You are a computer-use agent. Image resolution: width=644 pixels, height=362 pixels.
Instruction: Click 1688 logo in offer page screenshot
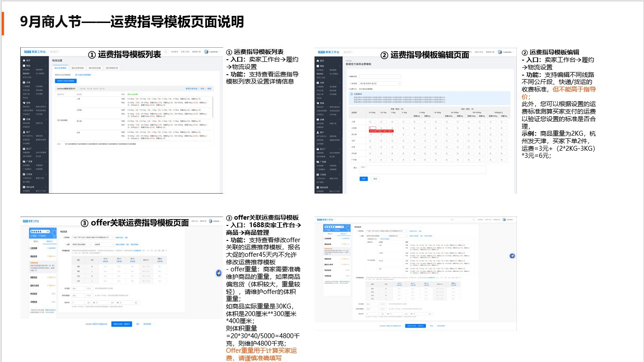pos(31,221)
